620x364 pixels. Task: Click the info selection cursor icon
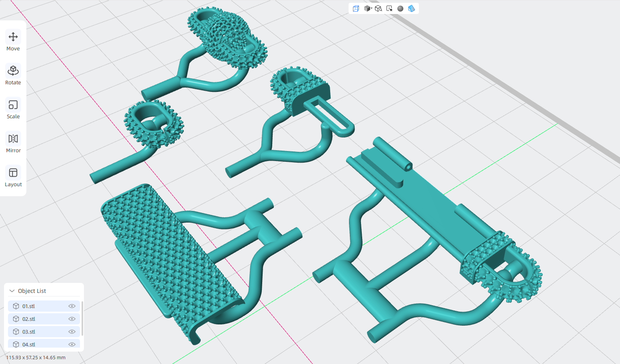[x=389, y=8]
